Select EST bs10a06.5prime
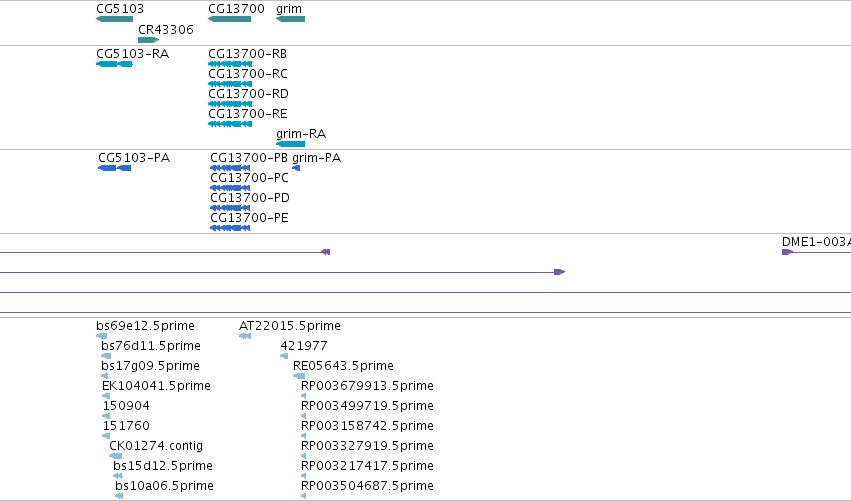851x501 pixels. tap(164, 486)
